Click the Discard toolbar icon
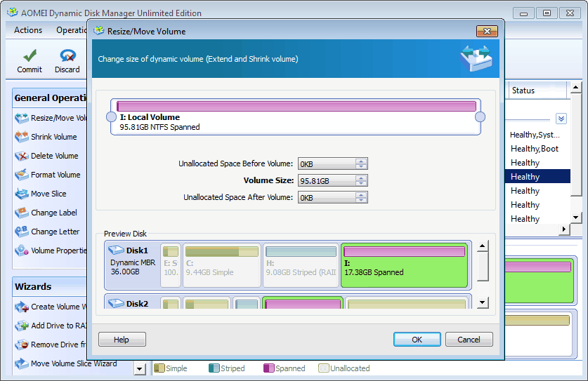 pos(68,56)
